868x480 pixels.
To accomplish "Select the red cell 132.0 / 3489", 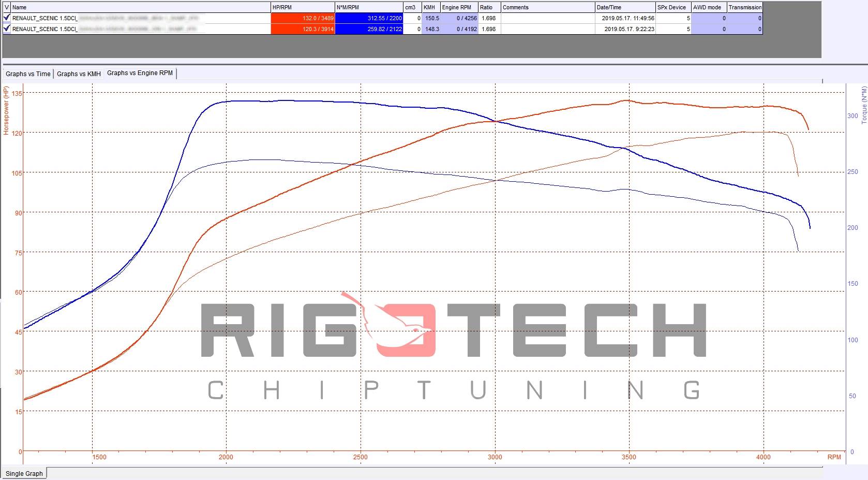I will [x=303, y=18].
